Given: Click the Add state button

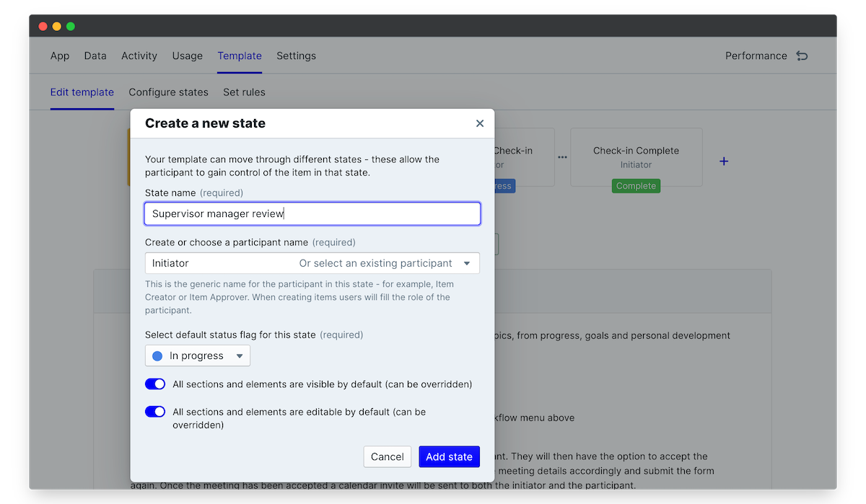Looking at the screenshot, I should point(449,456).
